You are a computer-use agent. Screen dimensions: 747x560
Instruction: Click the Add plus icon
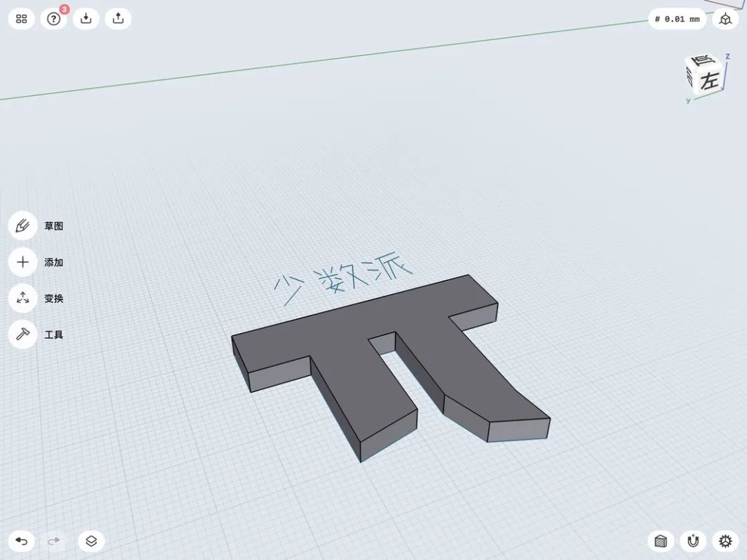pyautogui.click(x=22, y=262)
